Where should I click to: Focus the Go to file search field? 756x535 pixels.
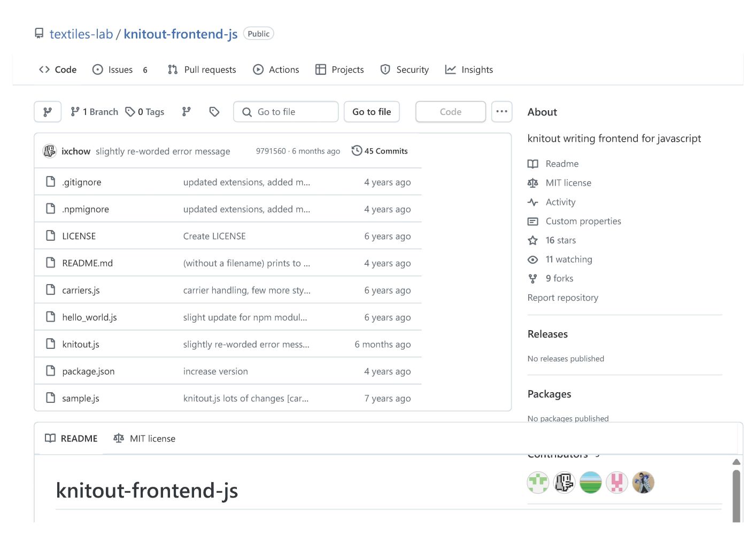[x=286, y=112]
